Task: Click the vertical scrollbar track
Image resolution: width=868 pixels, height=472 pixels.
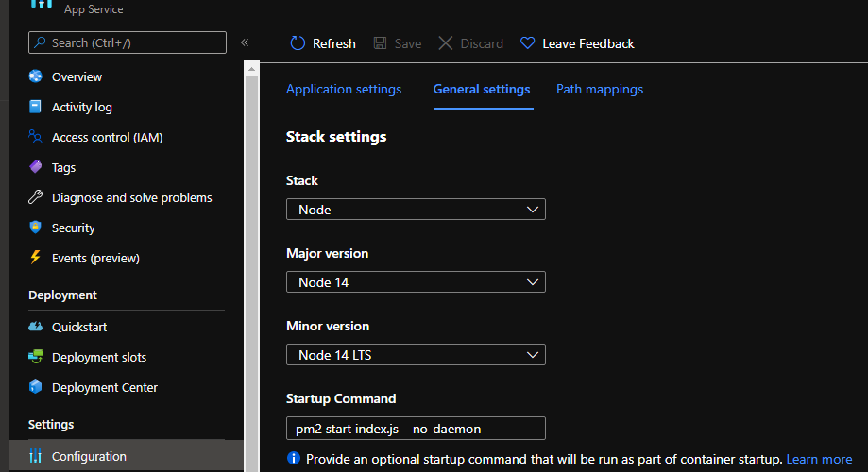Action: tap(251, 274)
